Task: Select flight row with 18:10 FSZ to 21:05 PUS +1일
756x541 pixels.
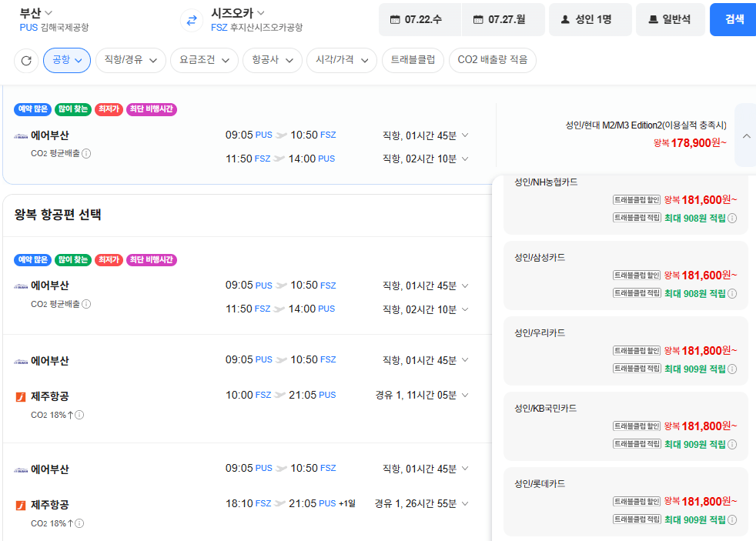Action: tap(247, 493)
